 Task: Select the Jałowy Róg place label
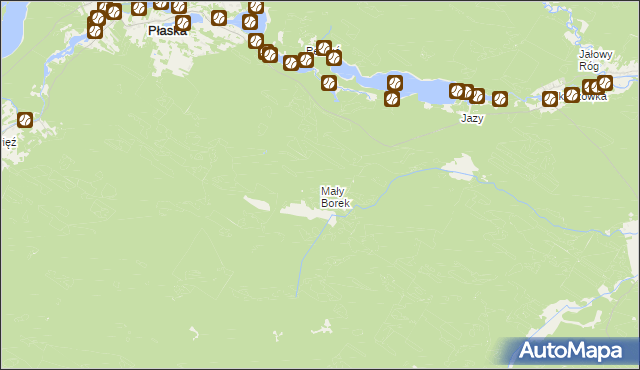pyautogui.click(x=596, y=60)
